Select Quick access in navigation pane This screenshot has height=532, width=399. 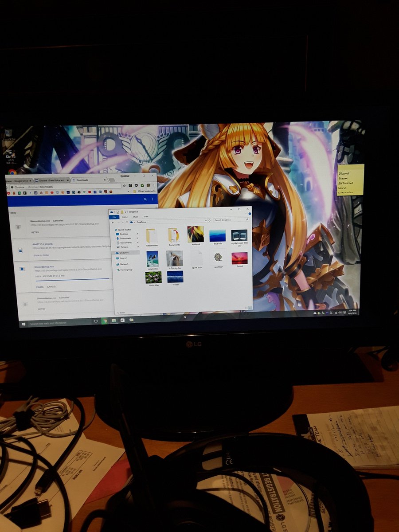pos(123,230)
